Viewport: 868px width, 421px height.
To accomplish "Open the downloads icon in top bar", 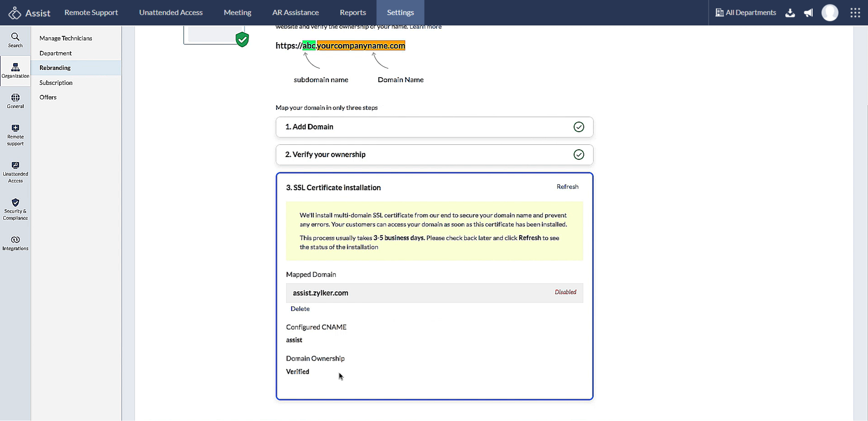I will click(x=790, y=13).
